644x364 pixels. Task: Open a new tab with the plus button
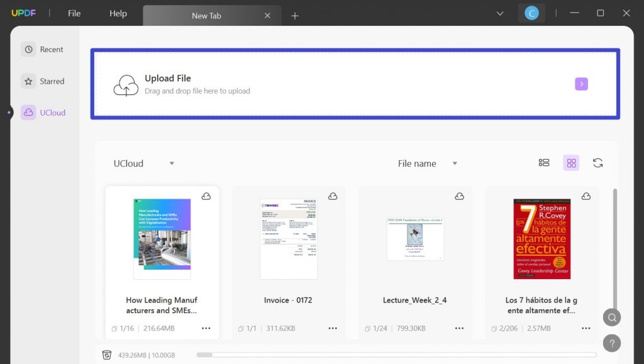tap(295, 14)
